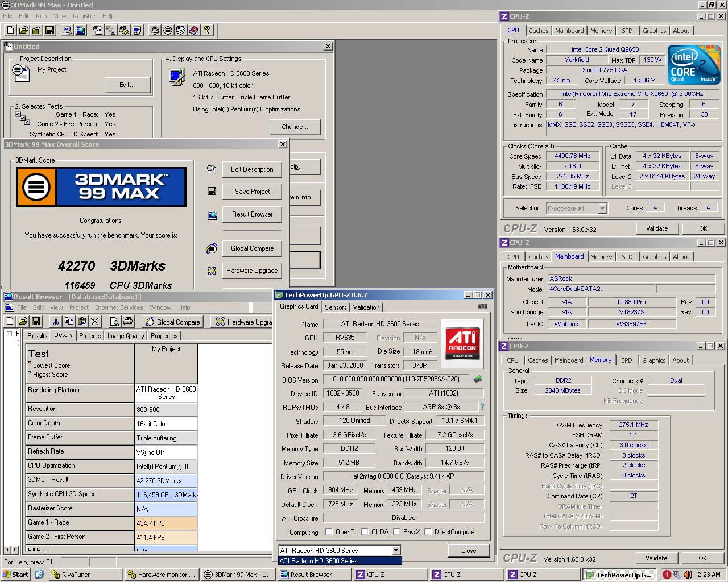Toggle the CUDA checkbox in GPU-Z
728x582 pixels.
[x=365, y=532]
